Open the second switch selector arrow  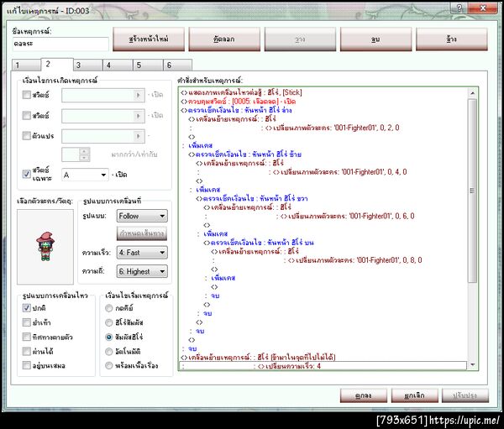139,116
